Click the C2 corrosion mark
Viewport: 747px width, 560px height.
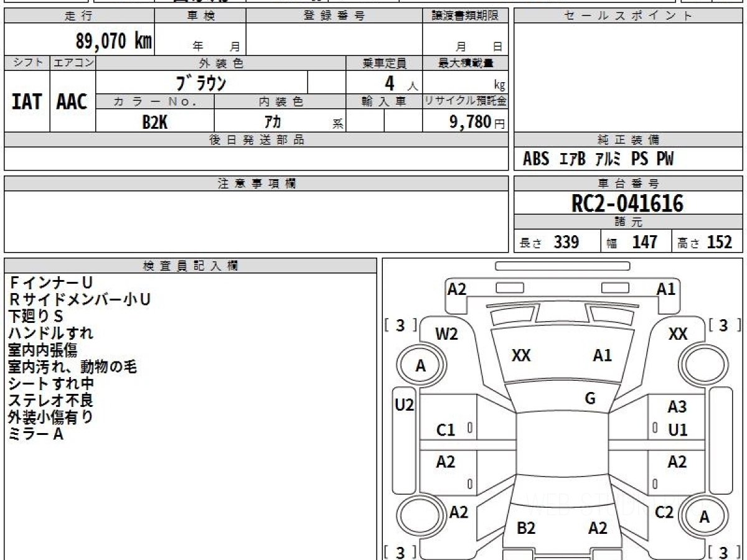[665, 512]
